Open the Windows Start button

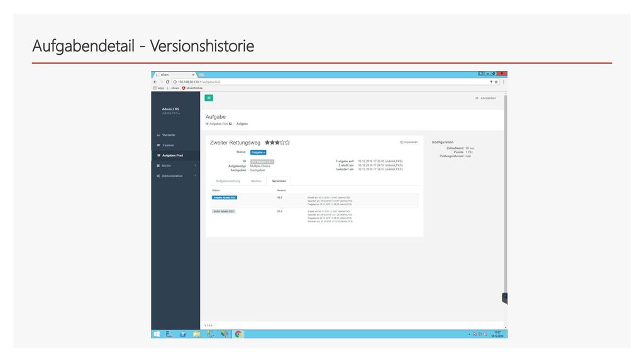tap(157, 334)
